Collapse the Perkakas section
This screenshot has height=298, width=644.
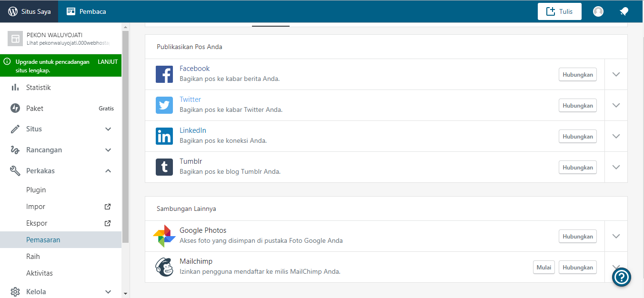61,170
